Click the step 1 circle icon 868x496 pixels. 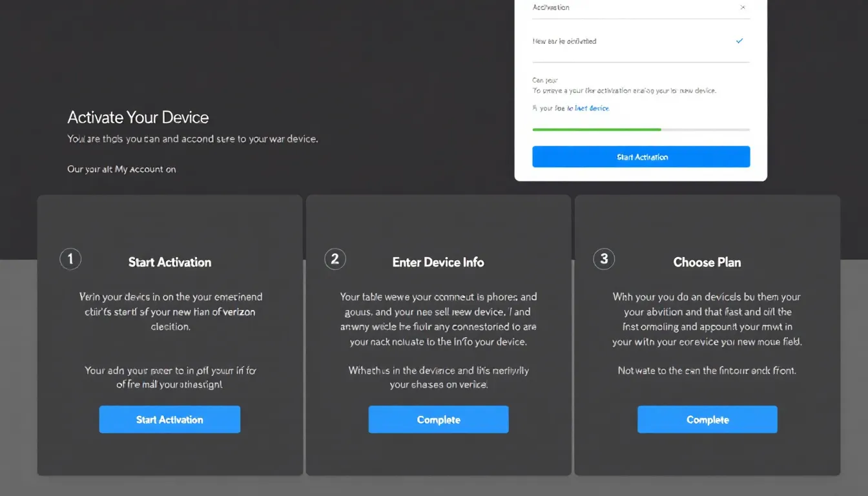click(x=70, y=259)
